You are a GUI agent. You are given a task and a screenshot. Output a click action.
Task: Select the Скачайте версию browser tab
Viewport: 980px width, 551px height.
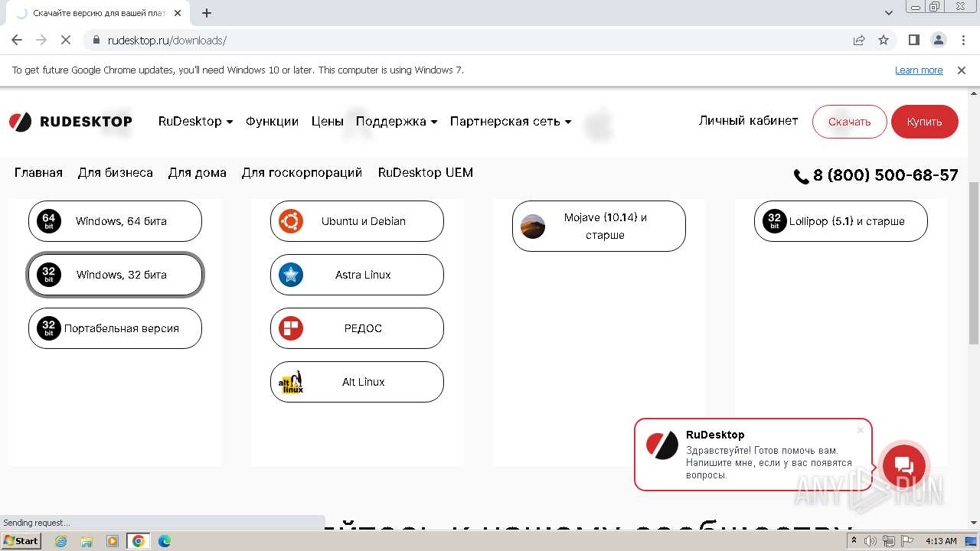[100, 13]
